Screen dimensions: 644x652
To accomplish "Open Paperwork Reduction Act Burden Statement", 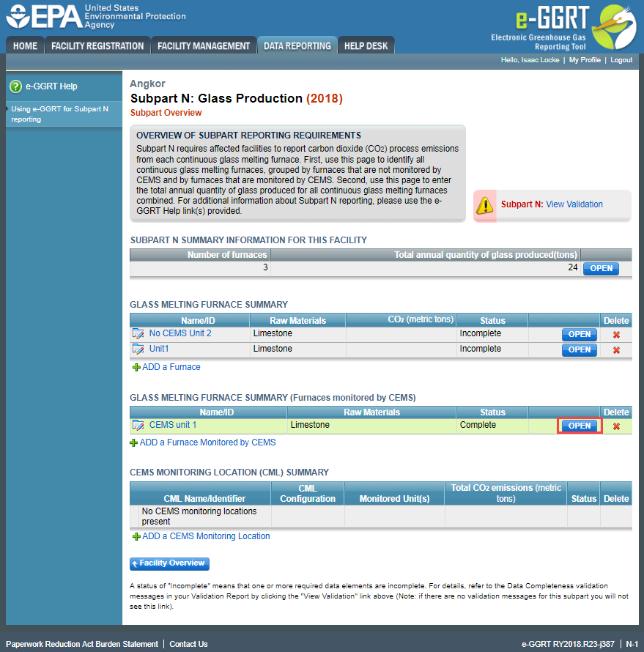I will [82, 644].
